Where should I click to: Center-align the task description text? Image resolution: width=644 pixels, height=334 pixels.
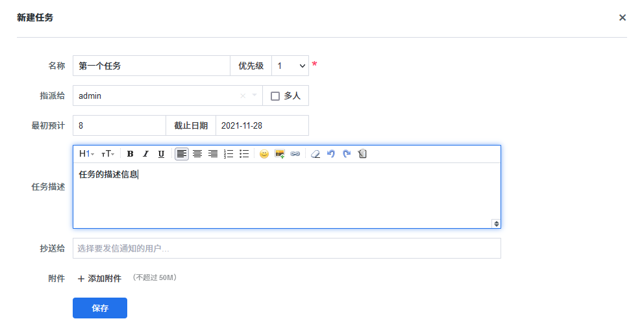pyautogui.click(x=197, y=154)
